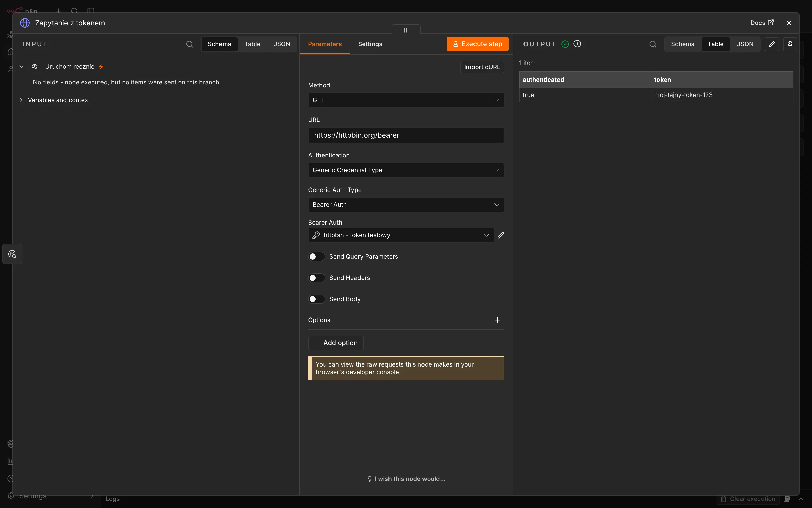Click the 1 item label
Image resolution: width=812 pixels, height=508 pixels.
[527, 63]
